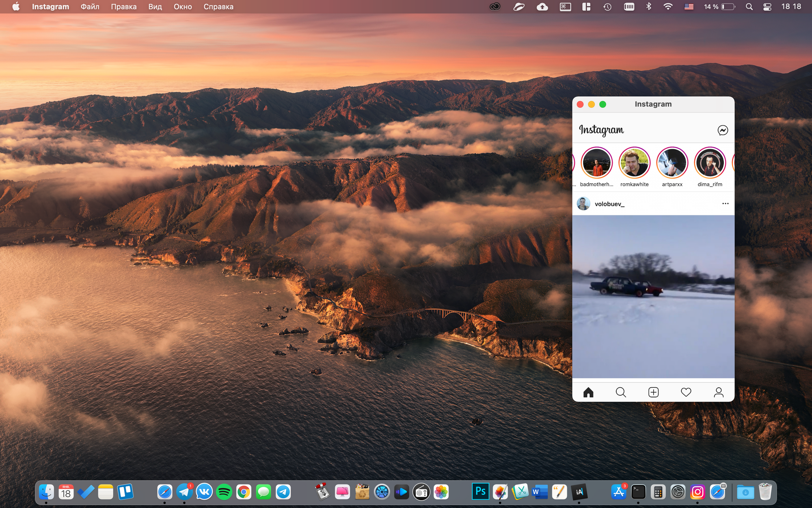Open post options three-dot menu
The height and width of the screenshot is (508, 812).
(726, 204)
